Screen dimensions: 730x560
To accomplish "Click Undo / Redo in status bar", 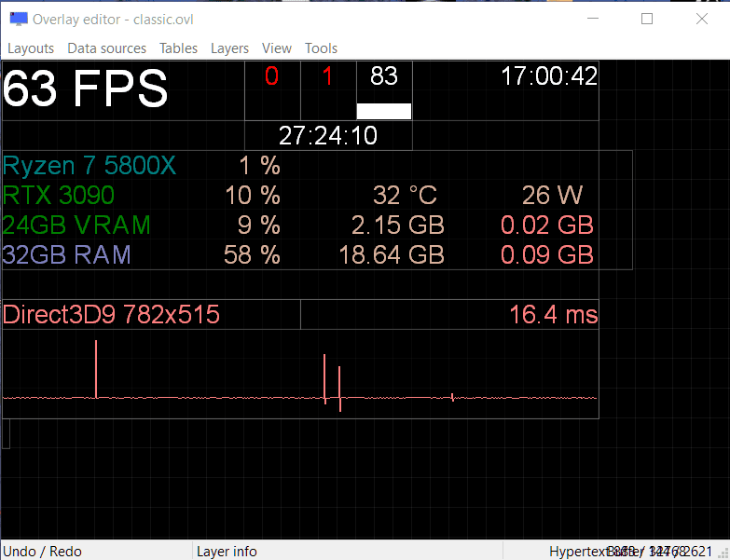I will pyautogui.click(x=42, y=552).
